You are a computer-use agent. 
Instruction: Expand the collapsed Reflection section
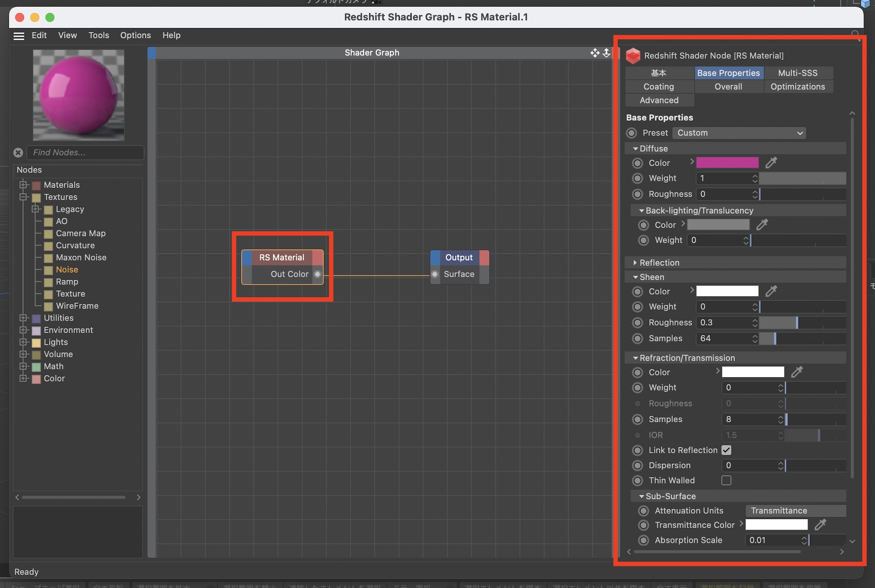635,263
